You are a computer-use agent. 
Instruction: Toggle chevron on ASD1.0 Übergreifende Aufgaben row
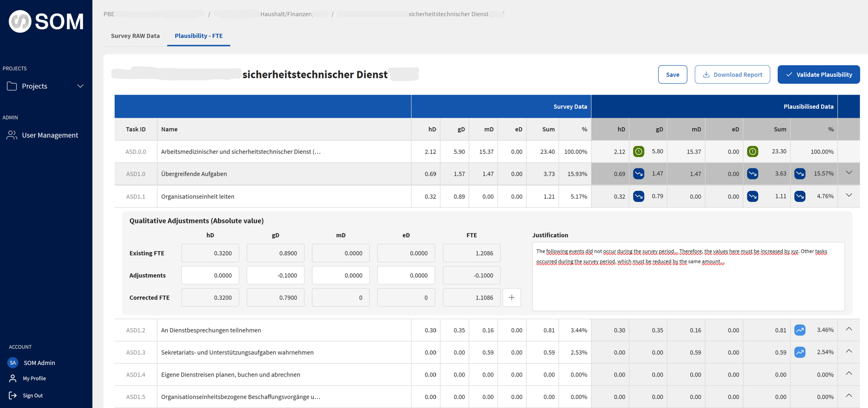tap(849, 173)
